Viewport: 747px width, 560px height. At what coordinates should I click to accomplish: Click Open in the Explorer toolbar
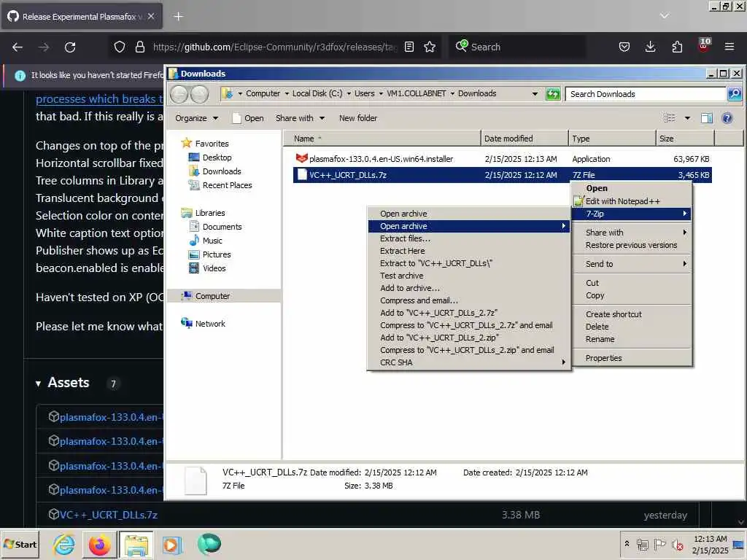(x=248, y=118)
